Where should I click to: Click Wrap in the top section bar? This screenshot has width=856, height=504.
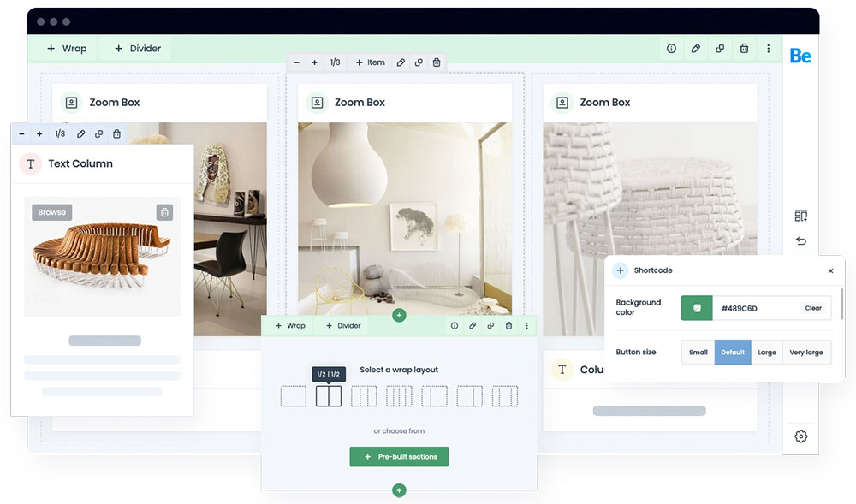(67, 49)
